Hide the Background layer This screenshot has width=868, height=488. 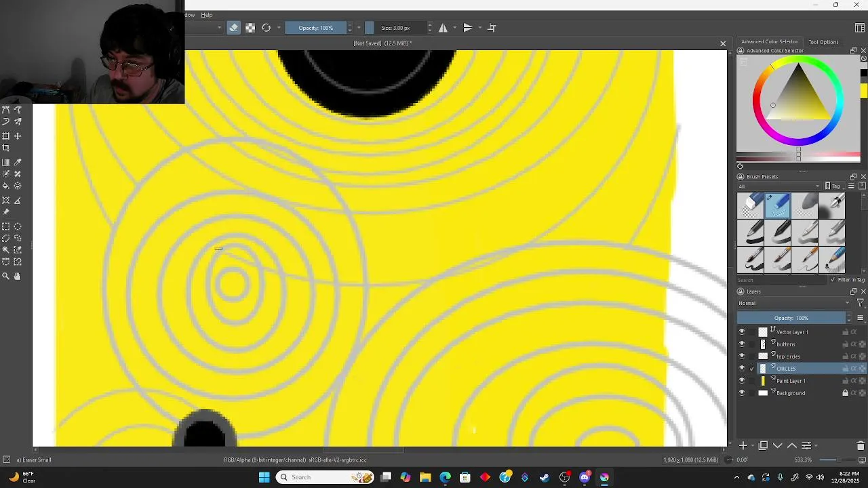(x=741, y=393)
